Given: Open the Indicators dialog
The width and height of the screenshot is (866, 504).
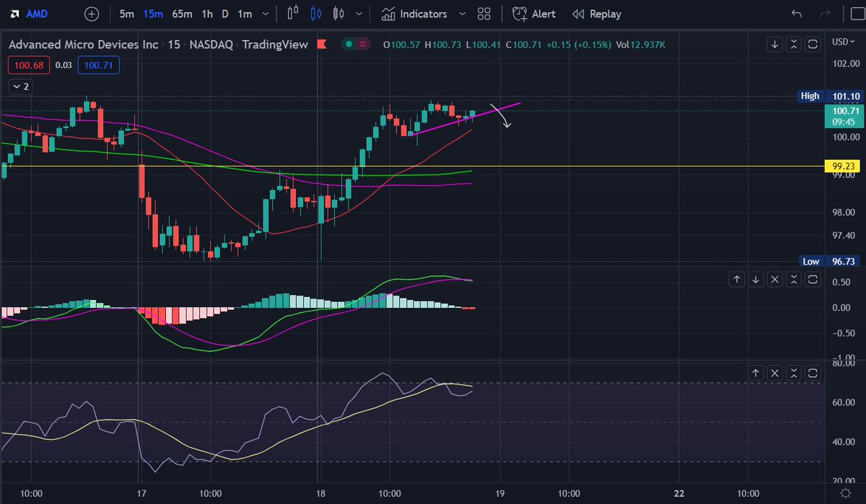Looking at the screenshot, I should click(414, 14).
